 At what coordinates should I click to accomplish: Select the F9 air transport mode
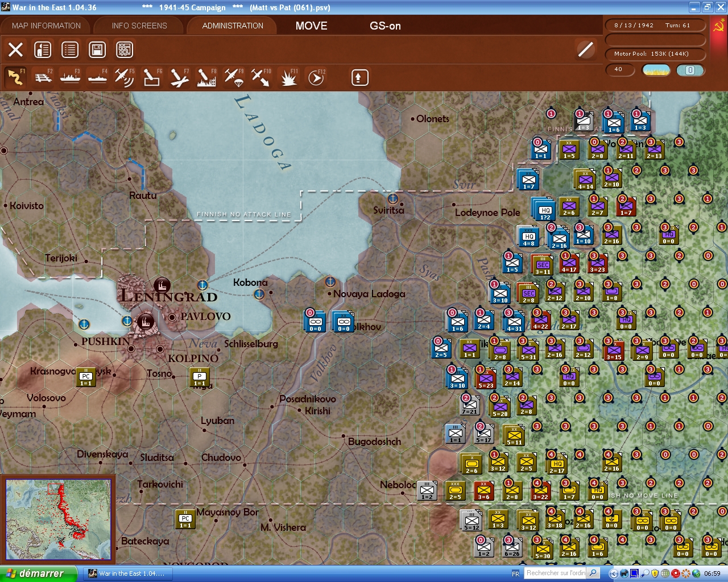(x=234, y=77)
